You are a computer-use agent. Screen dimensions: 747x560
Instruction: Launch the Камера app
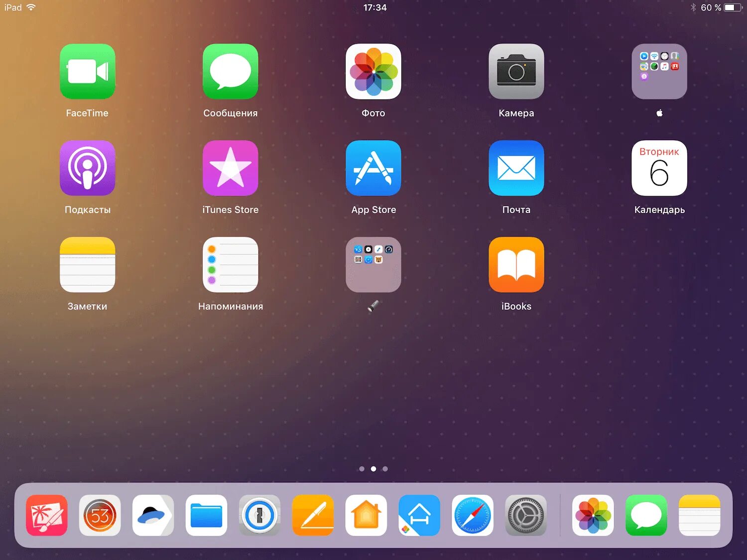[516, 71]
